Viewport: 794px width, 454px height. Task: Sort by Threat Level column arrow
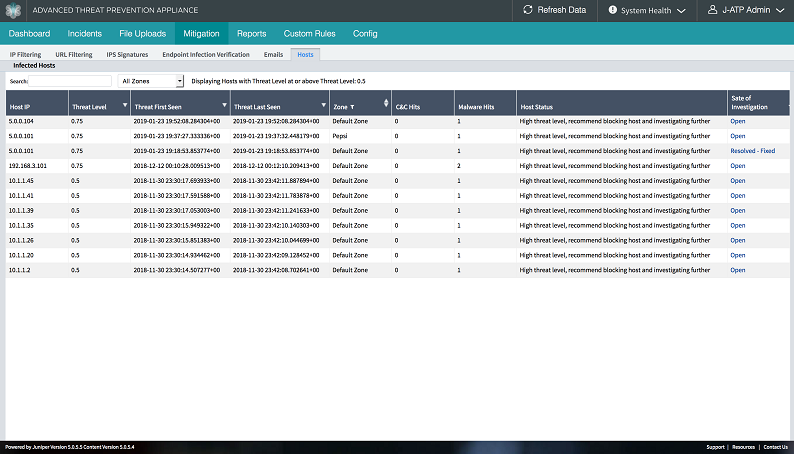tap(123, 105)
